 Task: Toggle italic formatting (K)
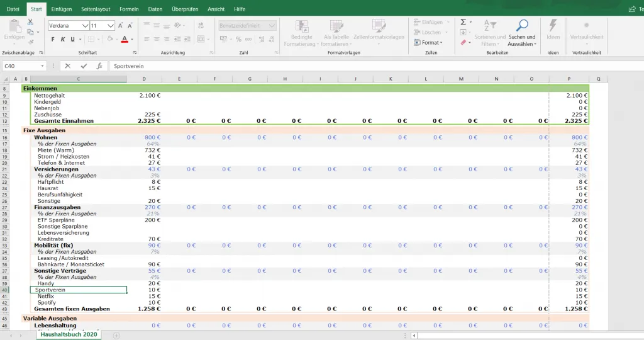[x=63, y=39]
